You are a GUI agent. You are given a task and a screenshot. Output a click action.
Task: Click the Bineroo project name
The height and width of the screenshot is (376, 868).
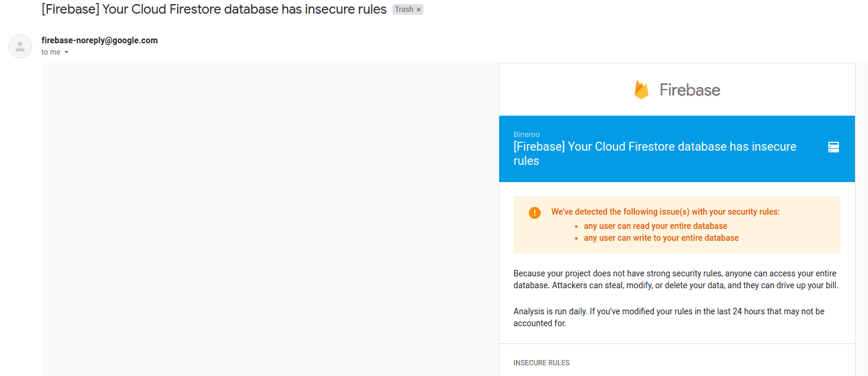(526, 135)
